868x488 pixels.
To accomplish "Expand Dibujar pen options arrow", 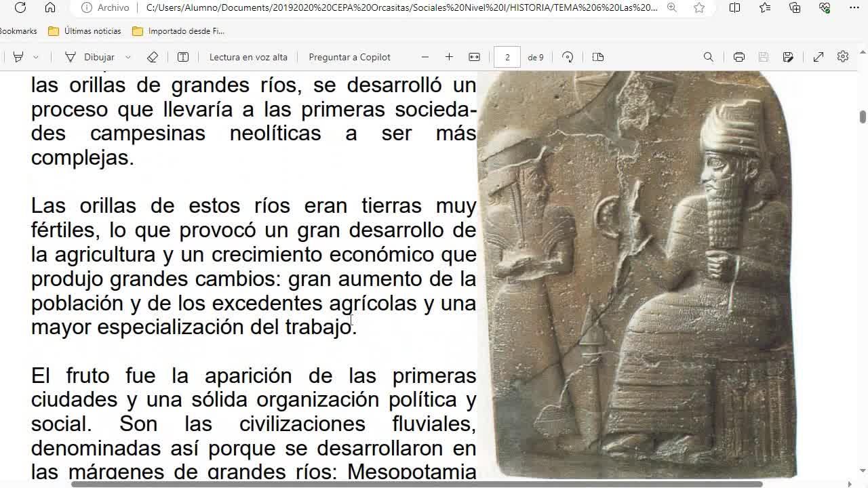I will pos(128,57).
